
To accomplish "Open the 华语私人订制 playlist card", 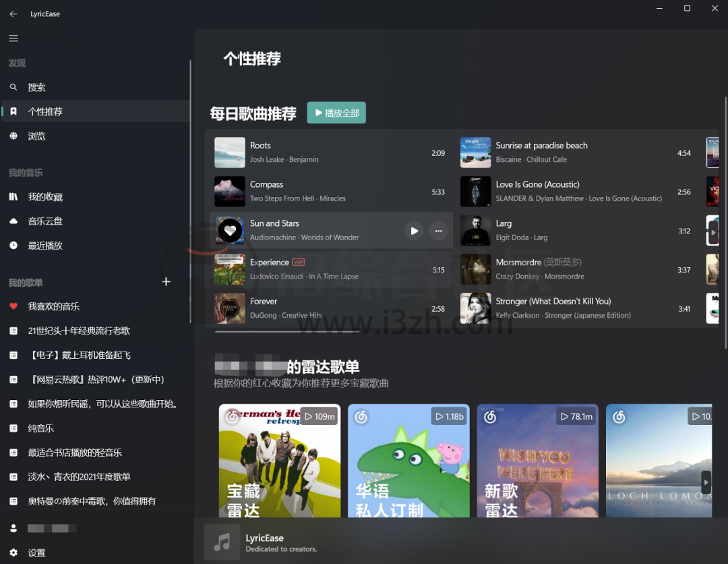I will 408,460.
